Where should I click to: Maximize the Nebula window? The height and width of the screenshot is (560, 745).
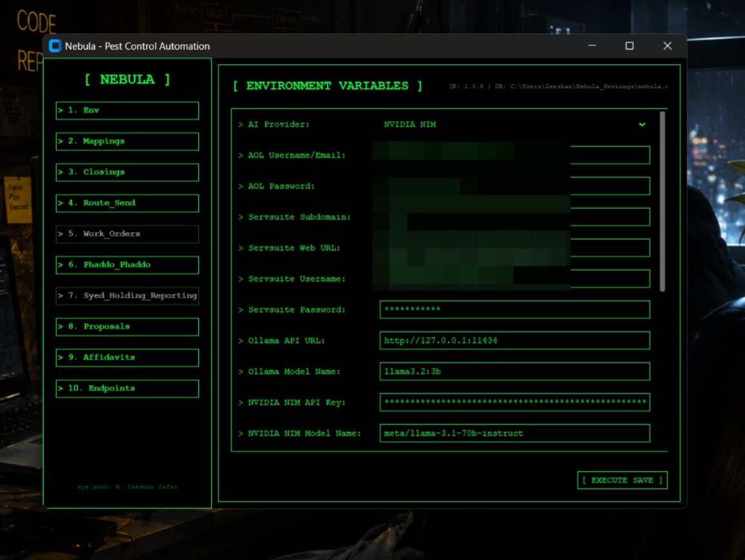[x=630, y=46]
